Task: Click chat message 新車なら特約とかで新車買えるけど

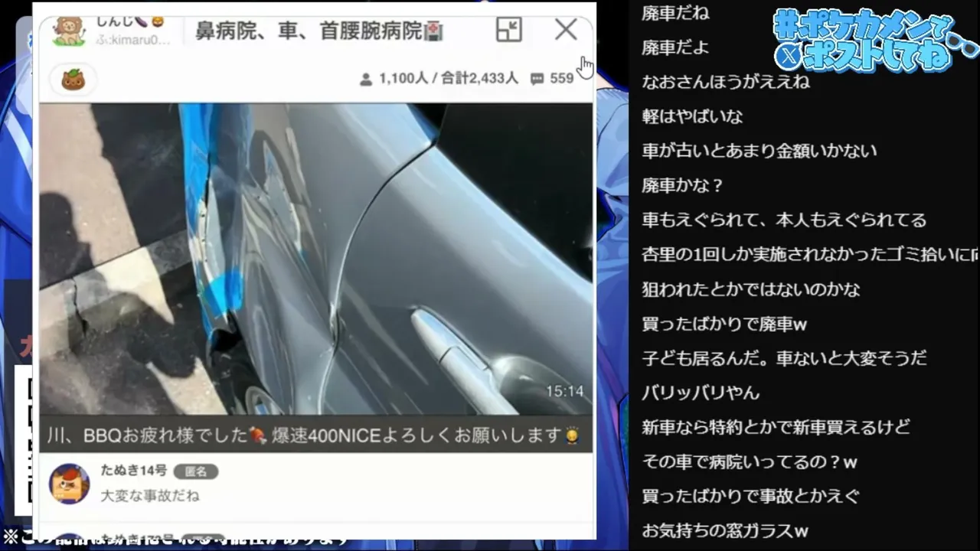Action: pyautogui.click(x=776, y=427)
